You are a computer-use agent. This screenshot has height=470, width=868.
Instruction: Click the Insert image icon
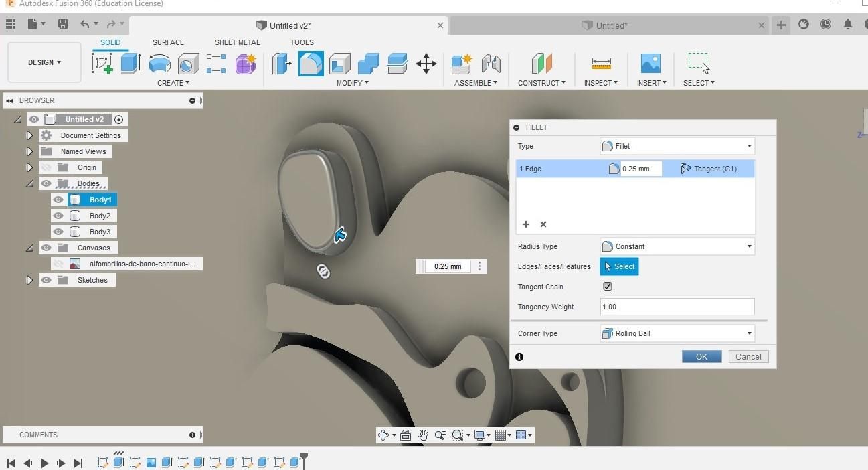pyautogui.click(x=650, y=64)
